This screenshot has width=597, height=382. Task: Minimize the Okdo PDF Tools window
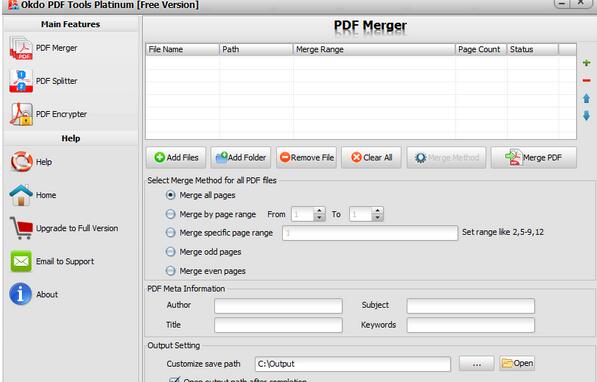click(562, 3)
